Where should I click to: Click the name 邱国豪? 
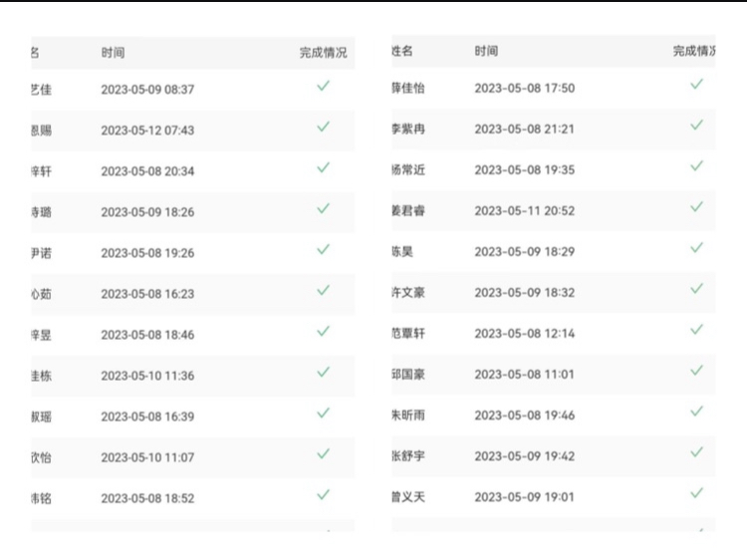pyautogui.click(x=408, y=375)
